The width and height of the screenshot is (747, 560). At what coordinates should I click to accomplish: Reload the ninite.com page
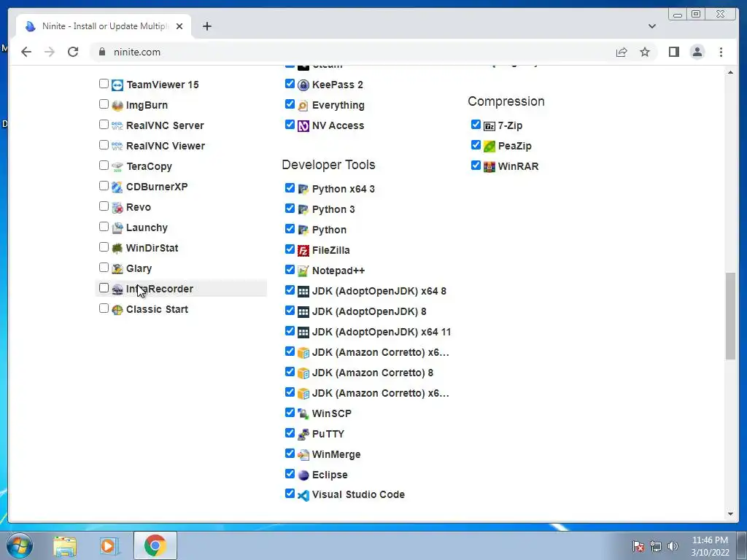coord(73,52)
